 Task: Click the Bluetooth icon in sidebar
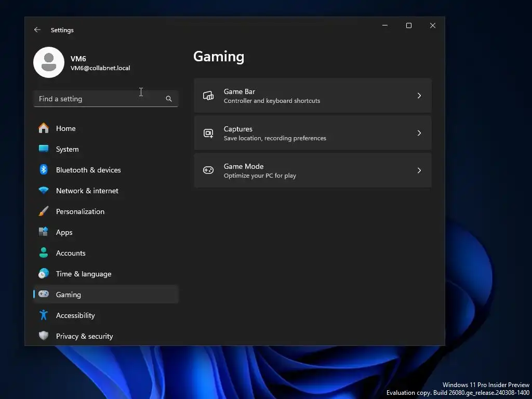click(44, 170)
